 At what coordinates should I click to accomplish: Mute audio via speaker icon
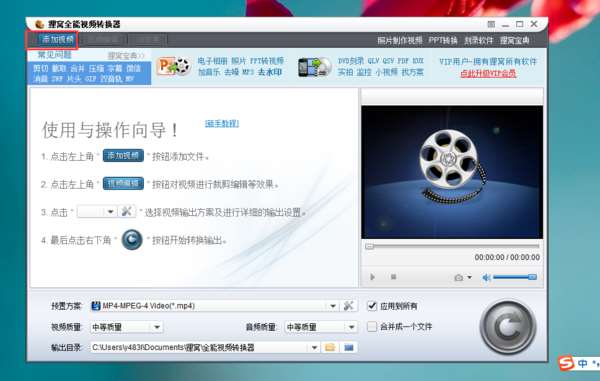(x=486, y=277)
